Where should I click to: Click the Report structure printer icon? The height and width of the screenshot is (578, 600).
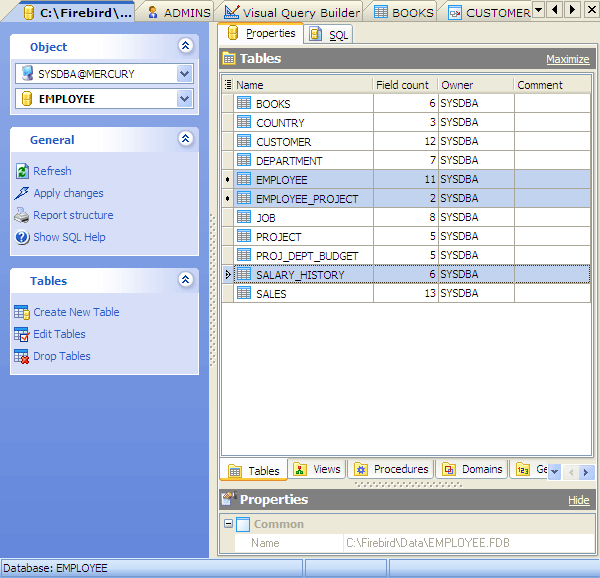pyautogui.click(x=22, y=215)
